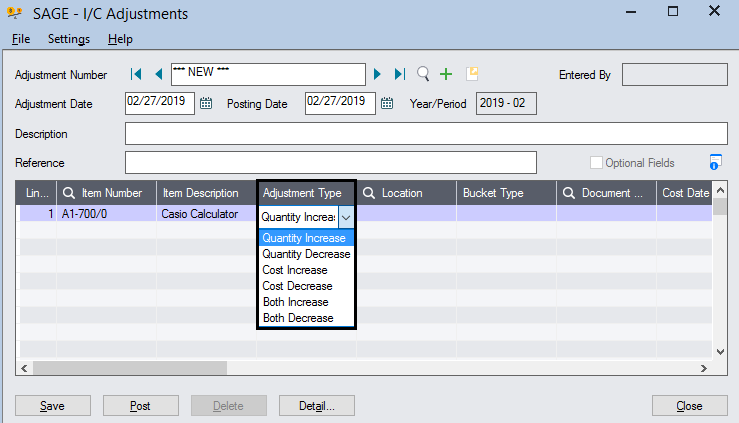Click the Cost Date column header
Viewport: 739px width, 423px height.
coord(684,193)
